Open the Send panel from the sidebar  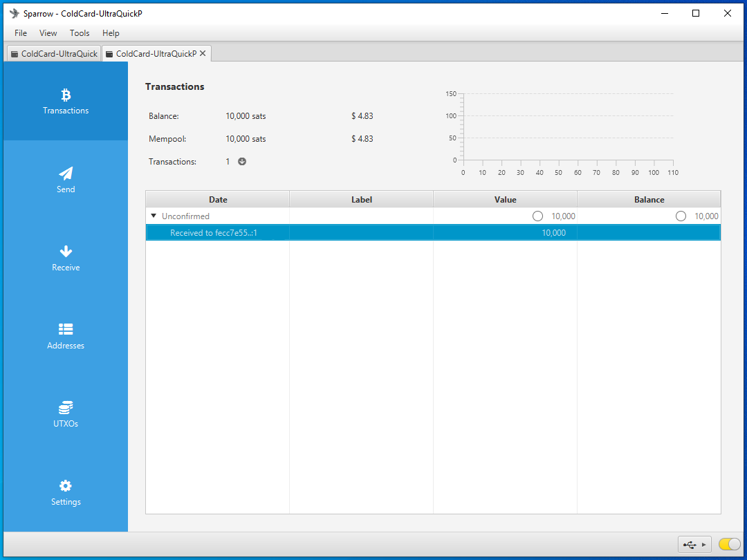[66, 180]
